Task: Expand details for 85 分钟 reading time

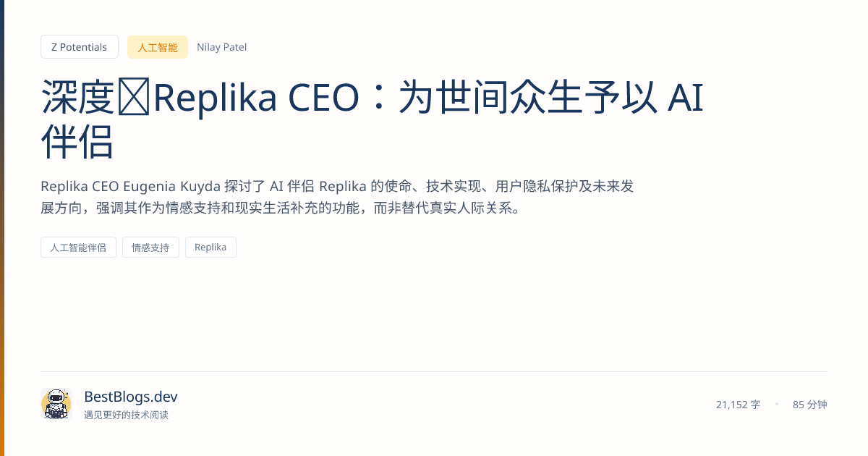Action: 809,405
